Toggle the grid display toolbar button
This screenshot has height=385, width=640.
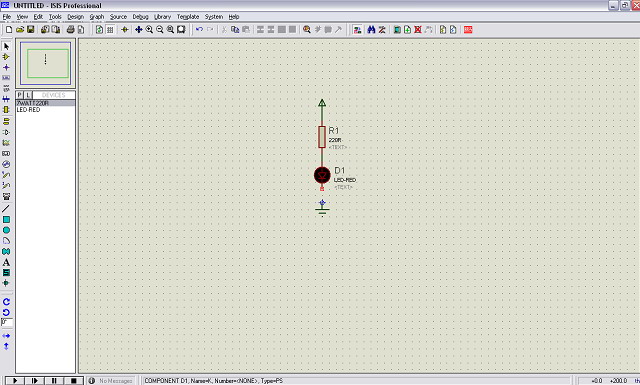click(x=110, y=29)
